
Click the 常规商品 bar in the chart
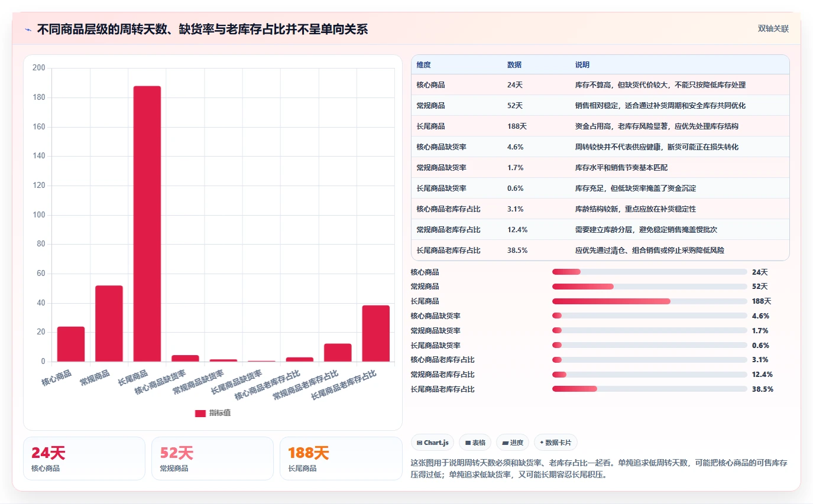pyautogui.click(x=109, y=323)
